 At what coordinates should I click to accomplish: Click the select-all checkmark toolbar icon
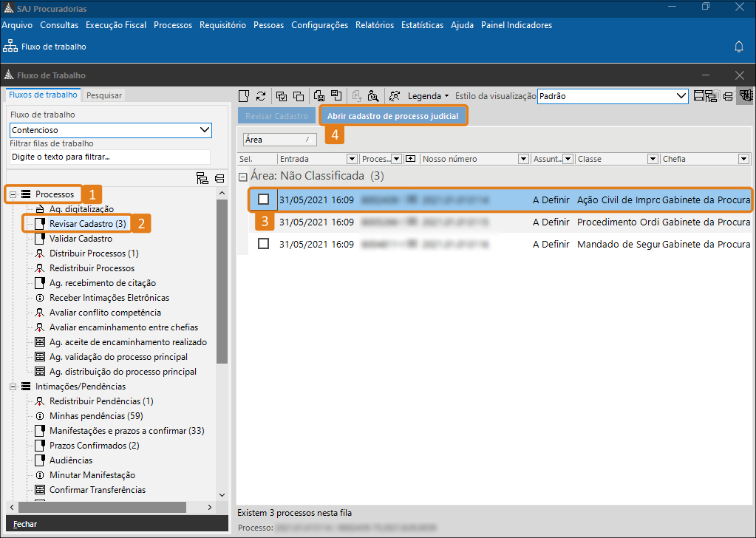[282, 96]
